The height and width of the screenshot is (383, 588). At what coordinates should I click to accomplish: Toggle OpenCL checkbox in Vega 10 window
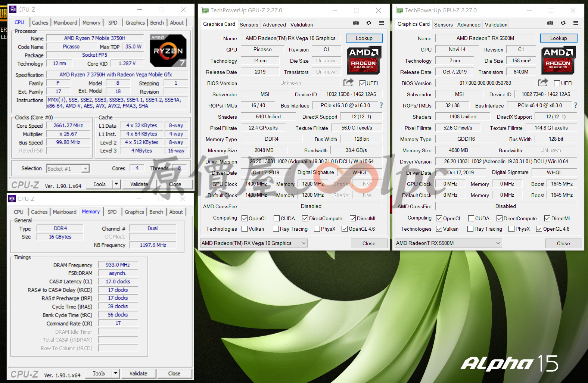pyautogui.click(x=245, y=218)
